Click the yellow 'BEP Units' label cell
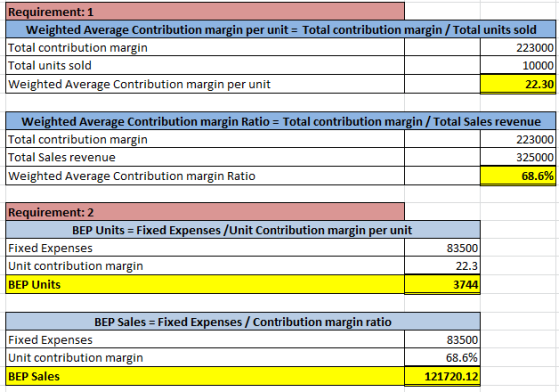The height and width of the screenshot is (392, 559). coord(205,284)
